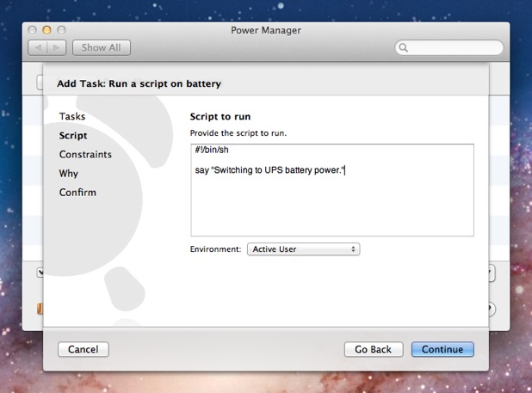Select the Tasks step in sidebar

(72, 116)
